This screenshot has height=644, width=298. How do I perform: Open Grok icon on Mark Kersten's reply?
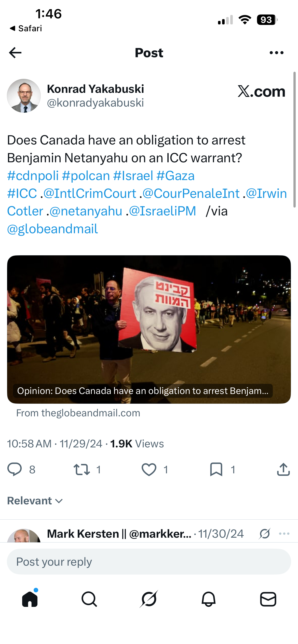pyautogui.click(x=265, y=533)
